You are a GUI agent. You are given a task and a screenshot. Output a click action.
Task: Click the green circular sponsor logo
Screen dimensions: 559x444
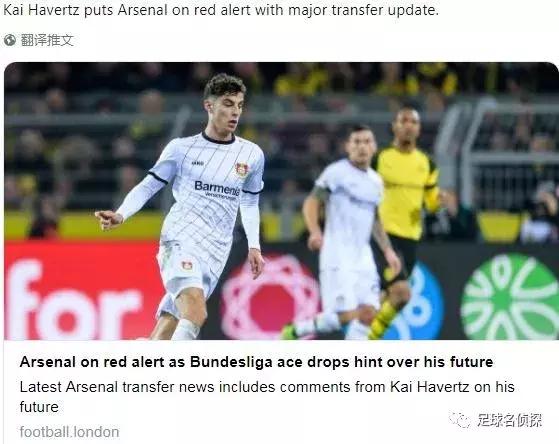[x=510, y=297]
